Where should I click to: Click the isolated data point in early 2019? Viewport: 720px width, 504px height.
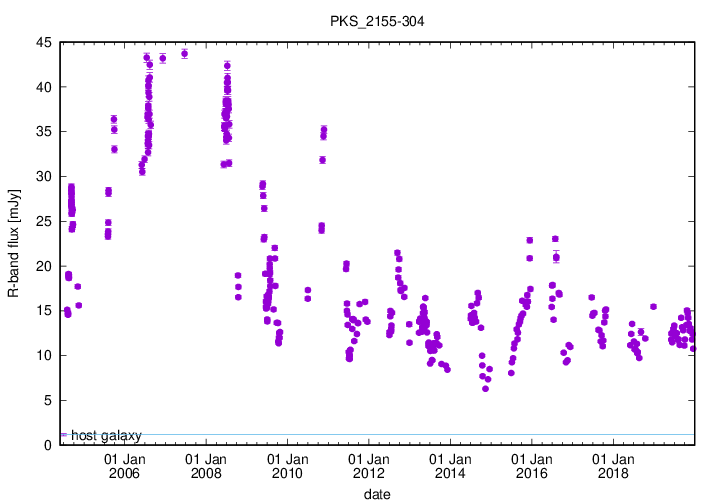tap(653, 307)
